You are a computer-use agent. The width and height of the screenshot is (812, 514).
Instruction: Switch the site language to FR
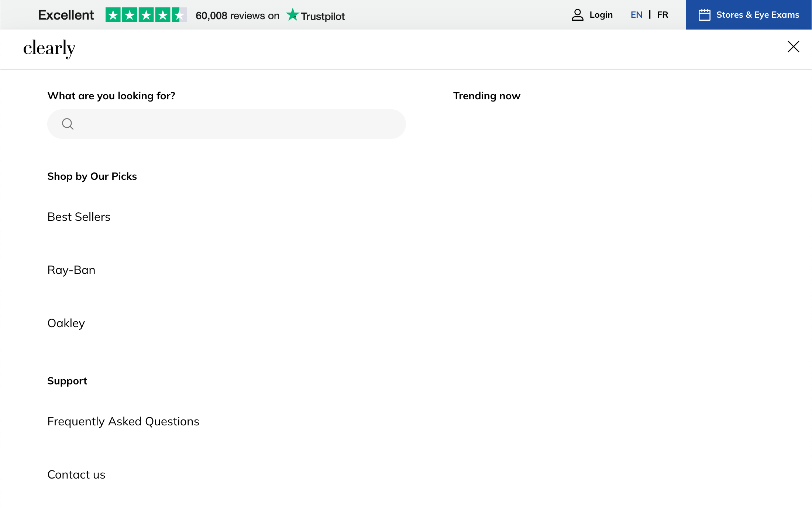click(663, 14)
